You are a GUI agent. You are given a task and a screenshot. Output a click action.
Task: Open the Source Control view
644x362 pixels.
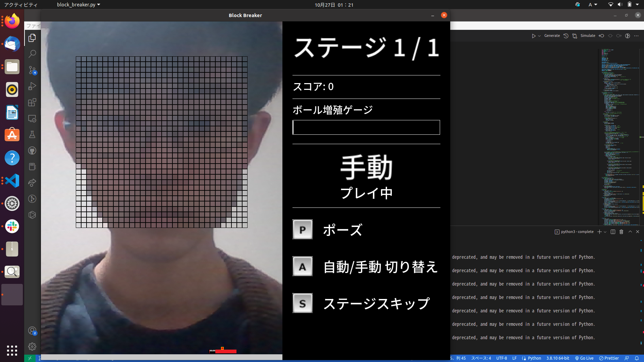pyautogui.click(x=32, y=70)
